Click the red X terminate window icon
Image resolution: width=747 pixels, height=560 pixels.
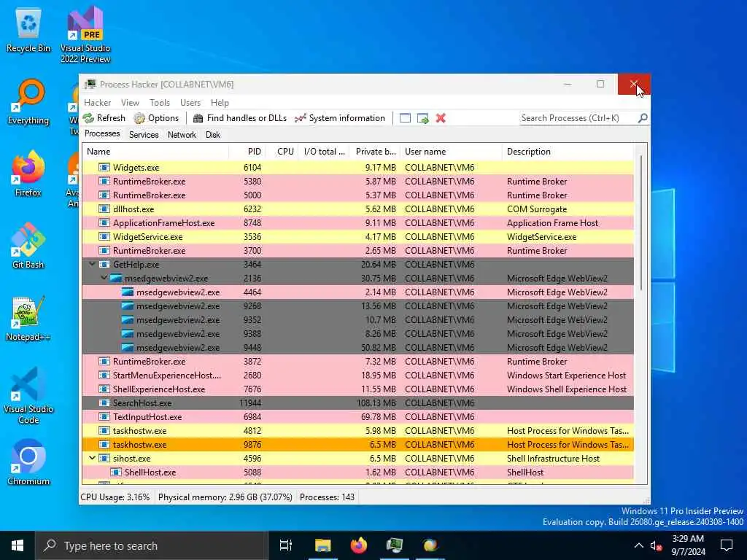441,118
